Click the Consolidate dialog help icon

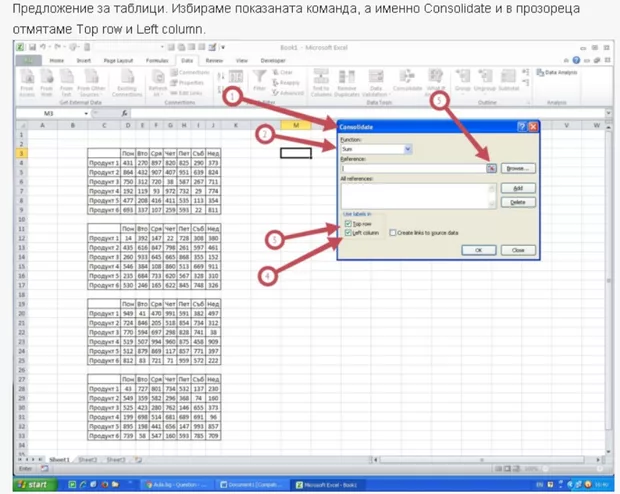(x=522, y=127)
